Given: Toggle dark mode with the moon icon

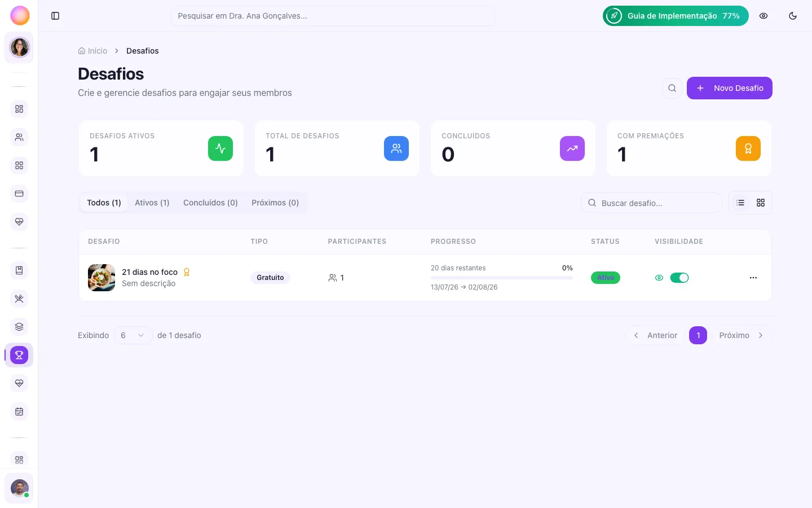Looking at the screenshot, I should [x=793, y=16].
